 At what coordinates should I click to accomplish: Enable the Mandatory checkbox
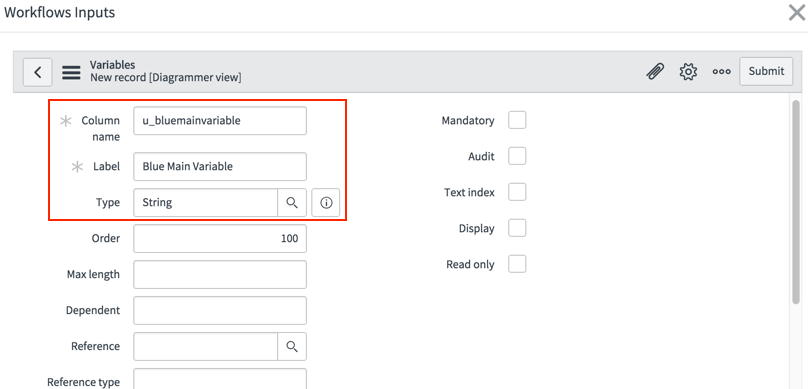click(517, 121)
